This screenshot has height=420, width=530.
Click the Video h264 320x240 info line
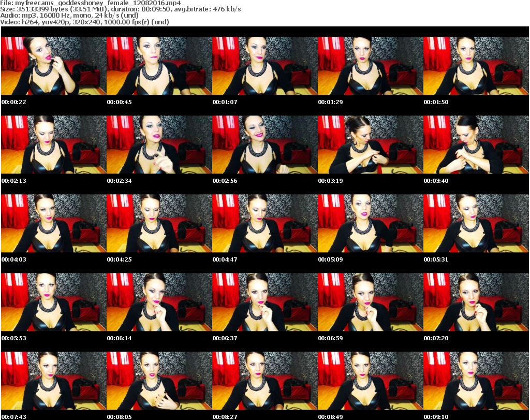(84, 22)
